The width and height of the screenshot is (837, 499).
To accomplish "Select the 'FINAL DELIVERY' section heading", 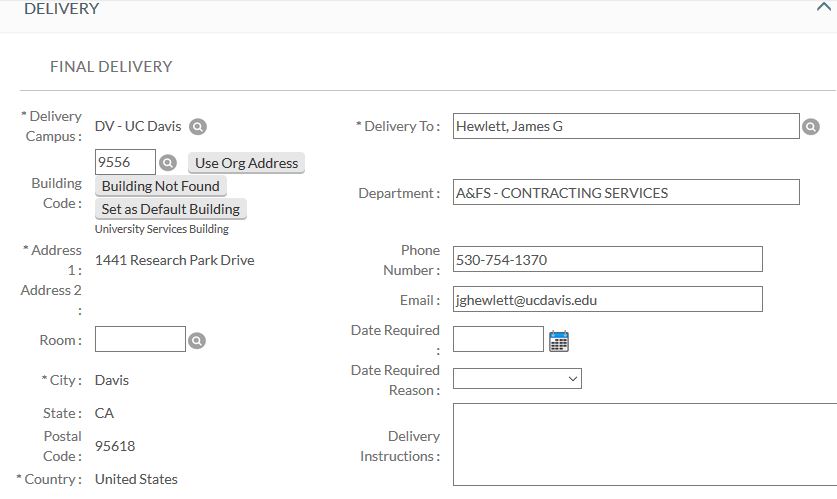I will coord(111,67).
